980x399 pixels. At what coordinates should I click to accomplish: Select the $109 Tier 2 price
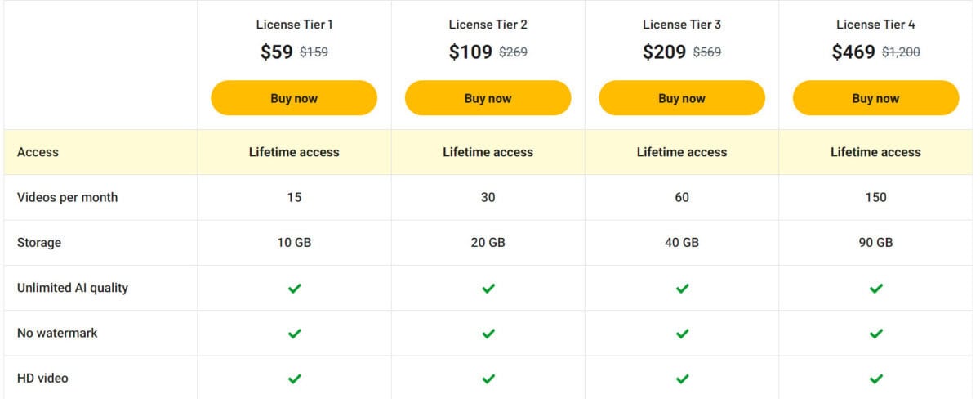[x=470, y=52]
